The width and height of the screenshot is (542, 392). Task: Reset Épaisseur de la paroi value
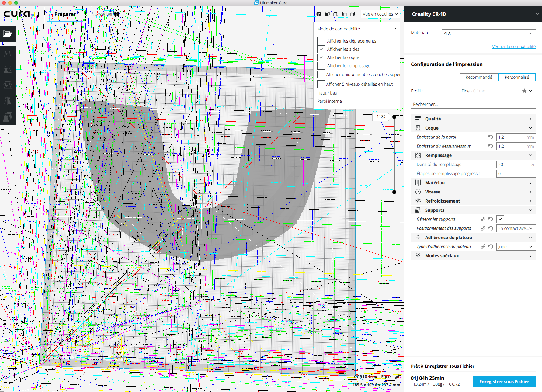coord(491,137)
